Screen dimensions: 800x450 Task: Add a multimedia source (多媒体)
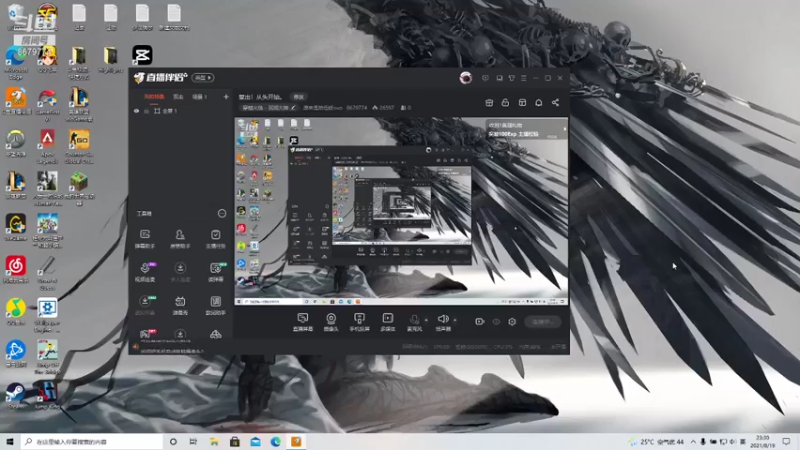[x=388, y=322]
